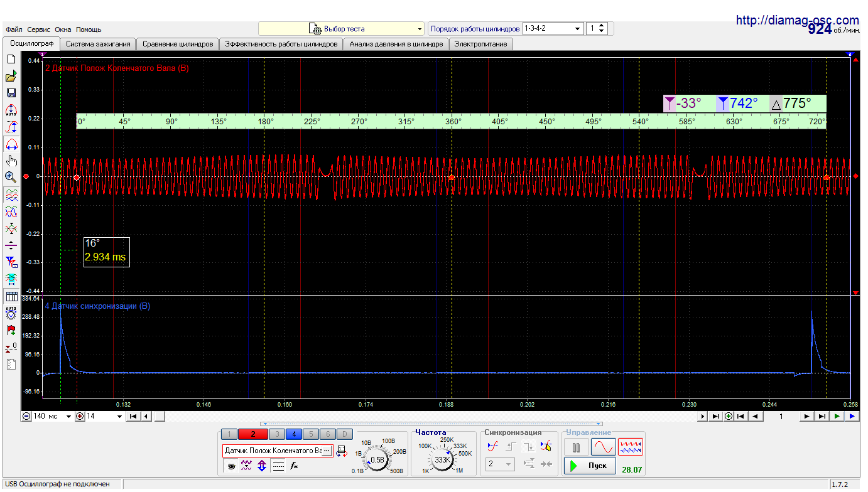This screenshot has width=868, height=492.
Task: Click the zero line offset icon
Action: click(11, 245)
